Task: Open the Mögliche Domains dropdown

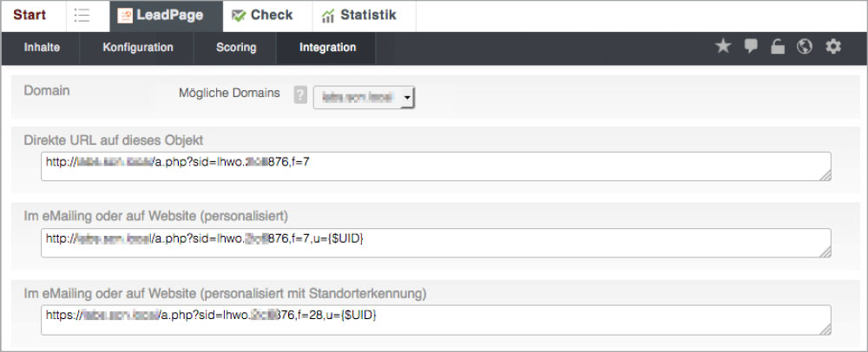Action: pyautogui.click(x=364, y=97)
